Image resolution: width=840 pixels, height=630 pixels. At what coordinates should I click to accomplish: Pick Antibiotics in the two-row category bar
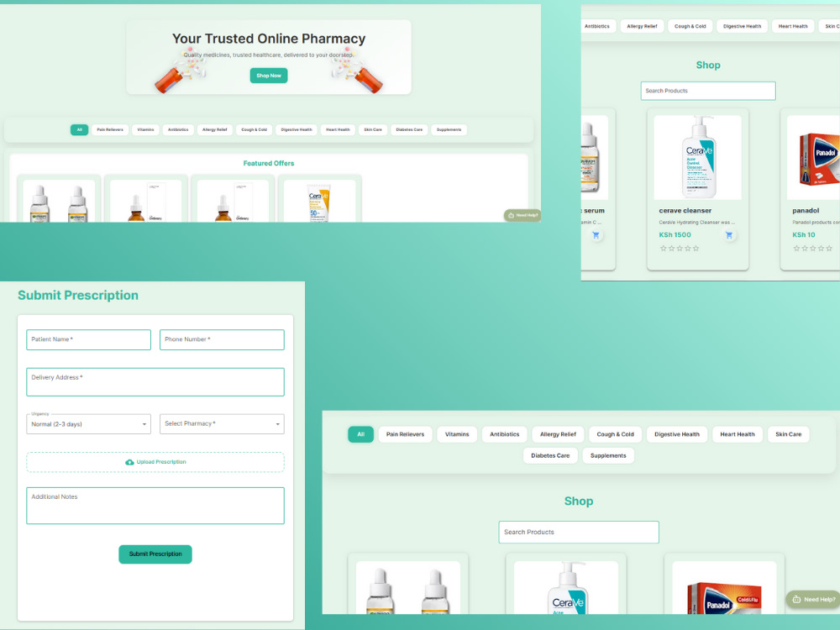505,434
